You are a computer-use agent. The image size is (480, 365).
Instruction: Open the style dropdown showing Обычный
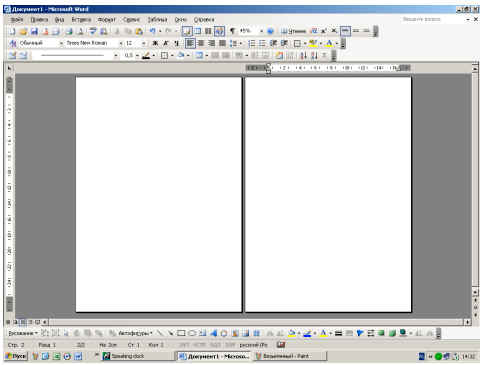(x=61, y=43)
